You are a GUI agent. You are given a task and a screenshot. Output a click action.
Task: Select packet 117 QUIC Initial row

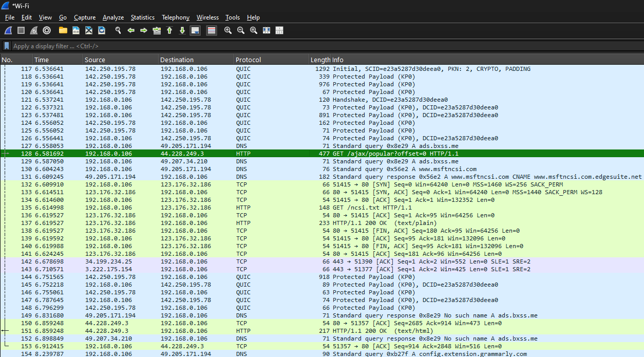(322, 69)
